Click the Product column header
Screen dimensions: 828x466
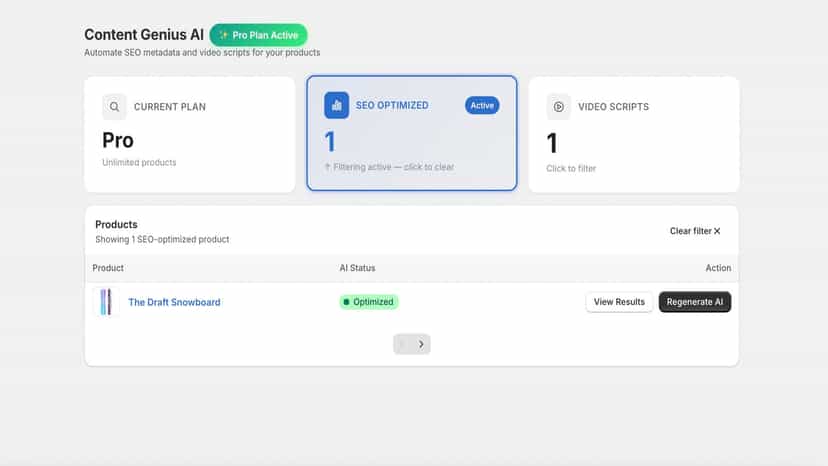tap(108, 268)
